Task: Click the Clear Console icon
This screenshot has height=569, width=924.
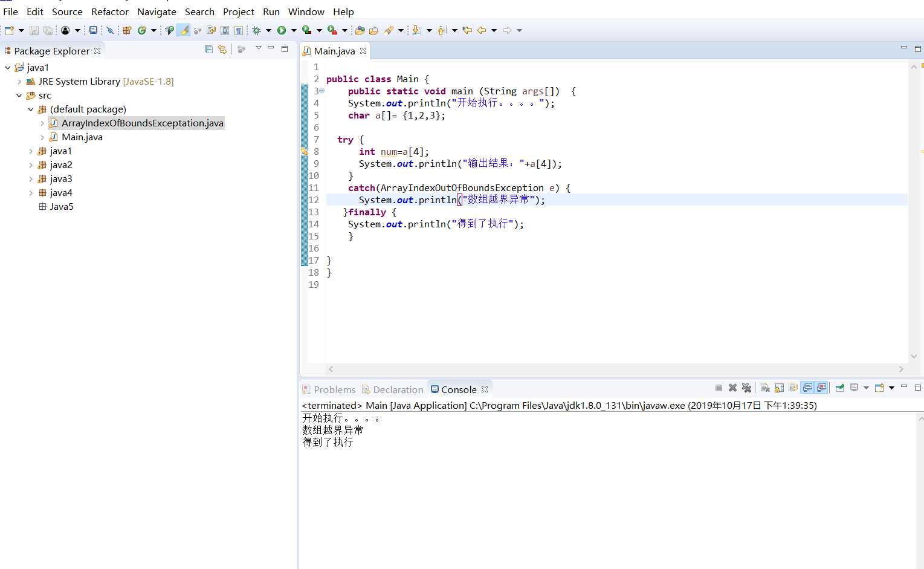Action: point(765,388)
